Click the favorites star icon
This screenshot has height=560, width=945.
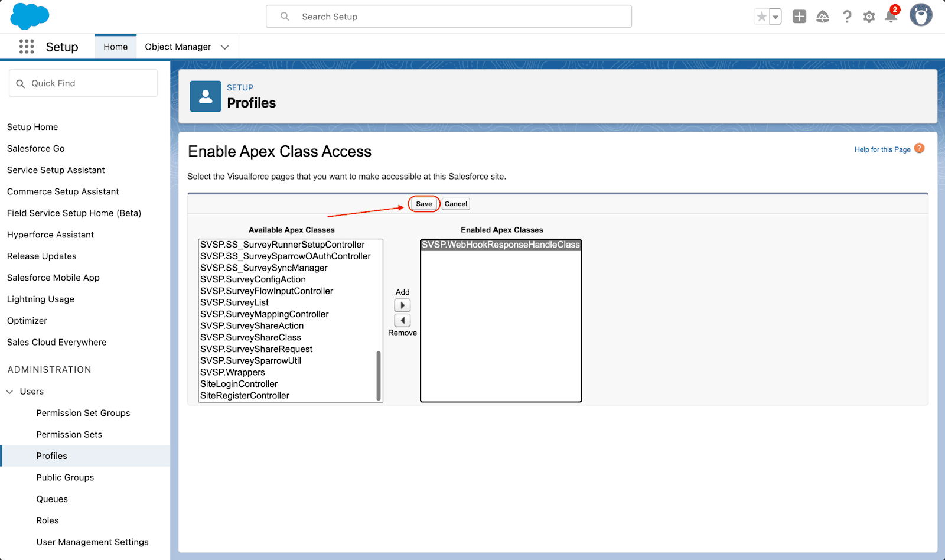761,17
